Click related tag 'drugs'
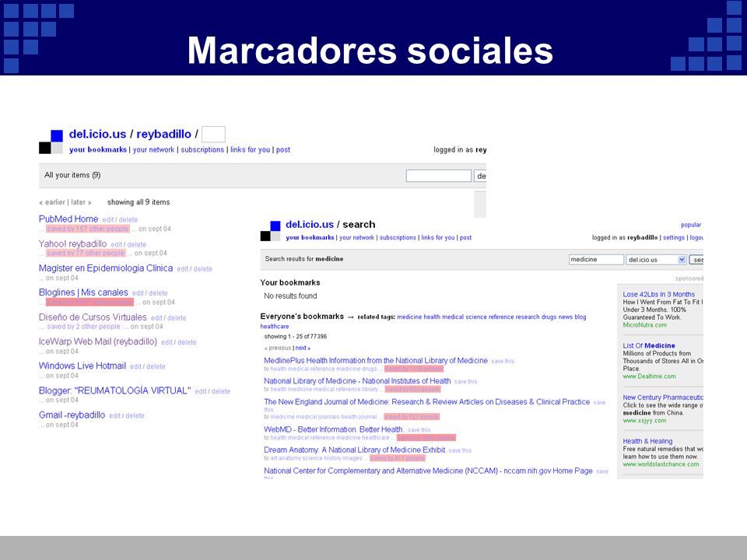747x560 pixels. 549,317
